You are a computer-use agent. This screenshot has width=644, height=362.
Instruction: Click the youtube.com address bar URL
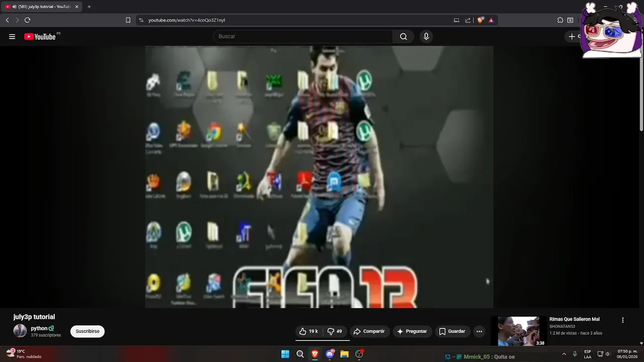tap(187, 20)
